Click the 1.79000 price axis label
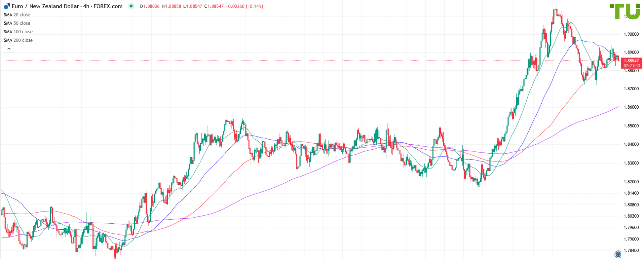This screenshot has height=259, width=644. [631, 239]
